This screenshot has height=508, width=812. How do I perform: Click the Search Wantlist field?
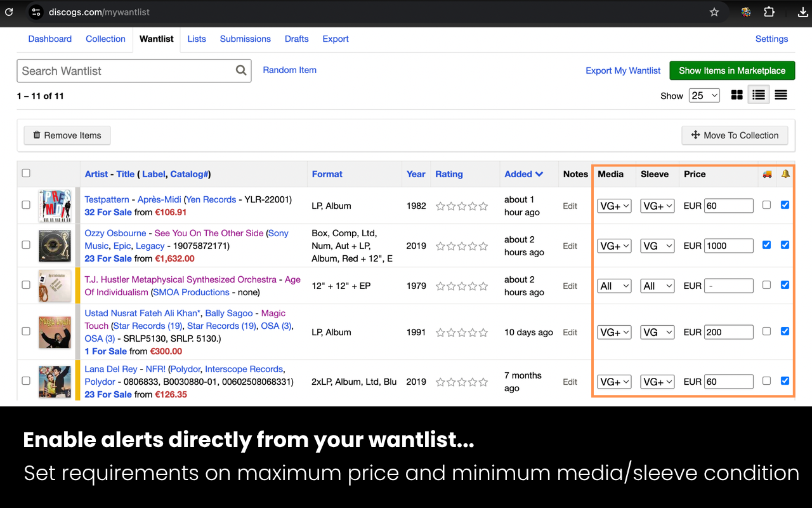coord(134,70)
